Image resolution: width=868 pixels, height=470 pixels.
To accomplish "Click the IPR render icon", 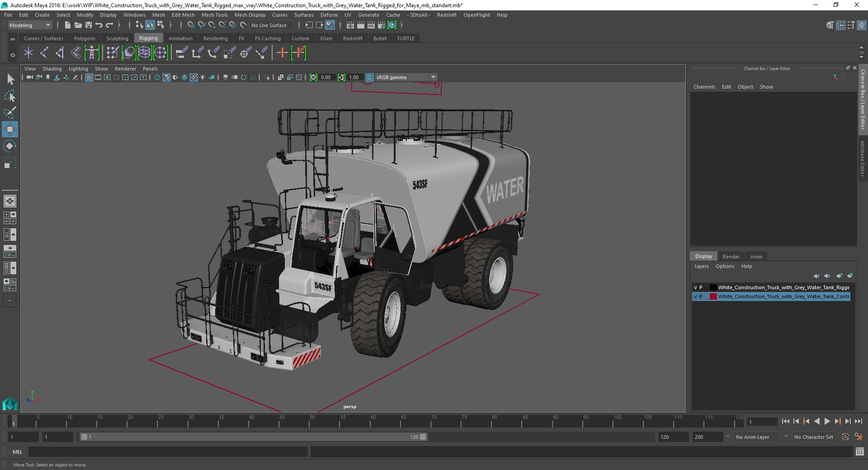I will click(371, 25).
